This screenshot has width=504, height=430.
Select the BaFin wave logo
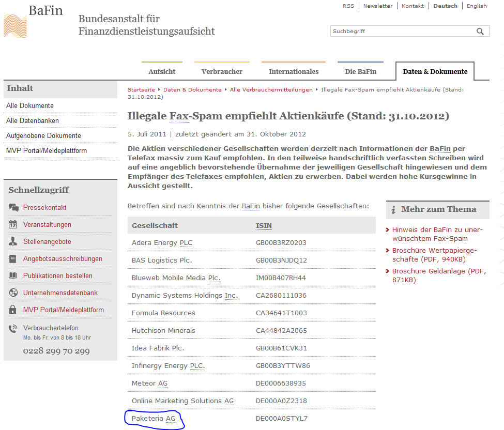pos(14,25)
